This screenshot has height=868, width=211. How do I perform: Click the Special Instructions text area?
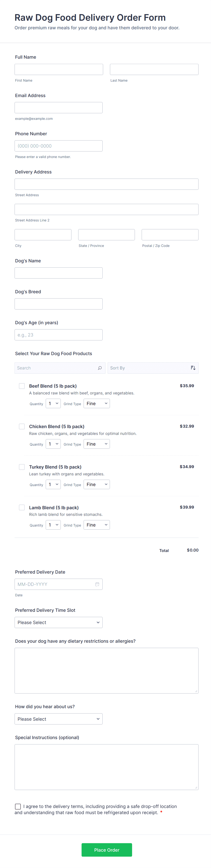(x=106, y=767)
